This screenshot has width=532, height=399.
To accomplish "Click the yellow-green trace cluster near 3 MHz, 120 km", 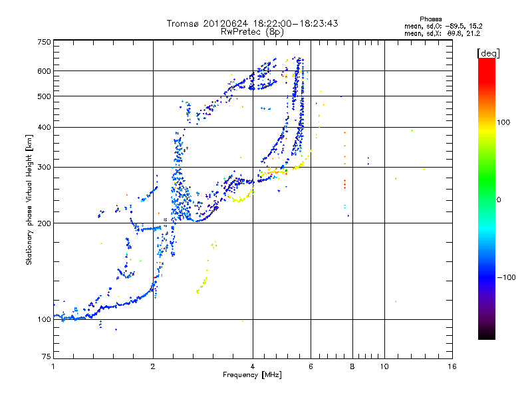I will pyautogui.click(x=202, y=285).
